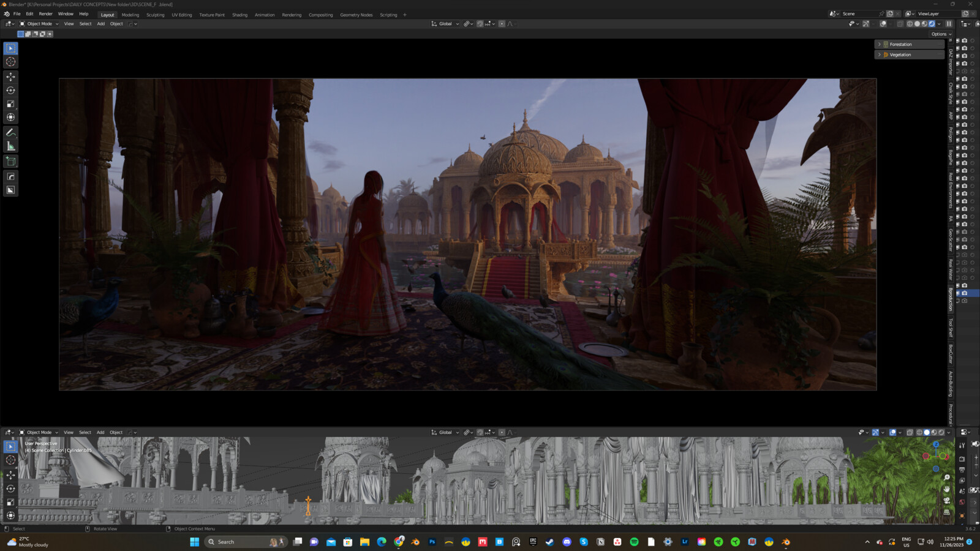
Task: Toggle X-ray in the bottom viewport header
Action: coord(910,432)
